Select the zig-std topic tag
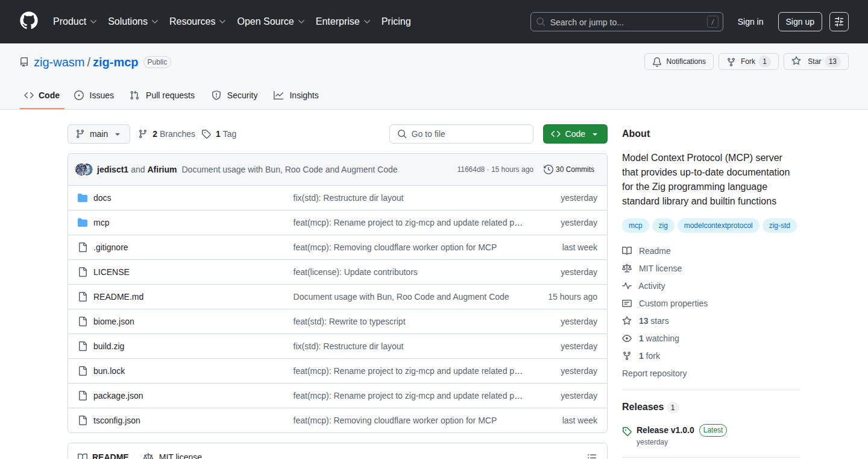 (779, 226)
